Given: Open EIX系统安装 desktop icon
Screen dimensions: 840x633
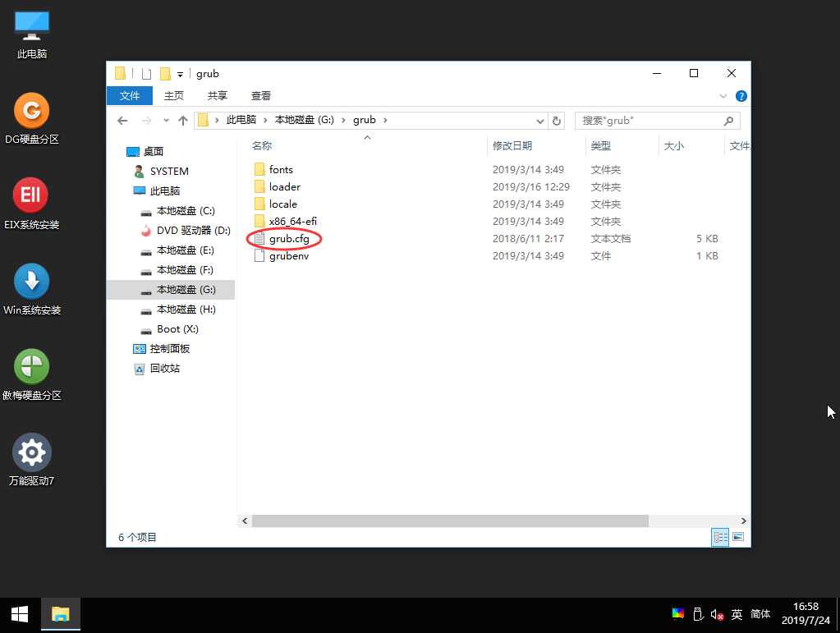Looking at the screenshot, I should 31,204.
